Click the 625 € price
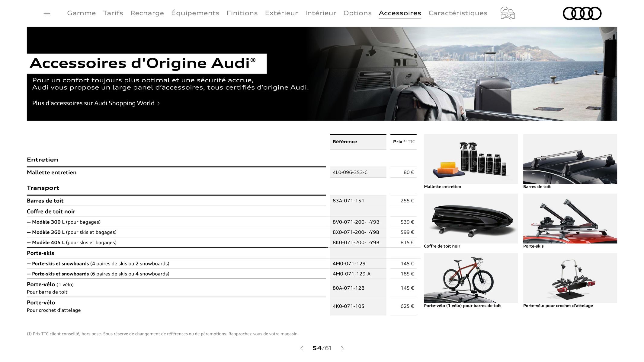644x362 pixels. coord(407,306)
